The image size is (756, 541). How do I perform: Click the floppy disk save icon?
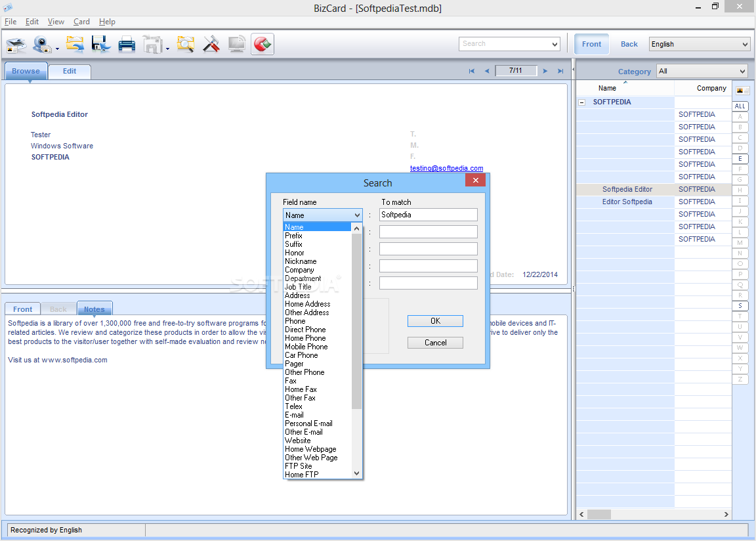click(x=101, y=45)
